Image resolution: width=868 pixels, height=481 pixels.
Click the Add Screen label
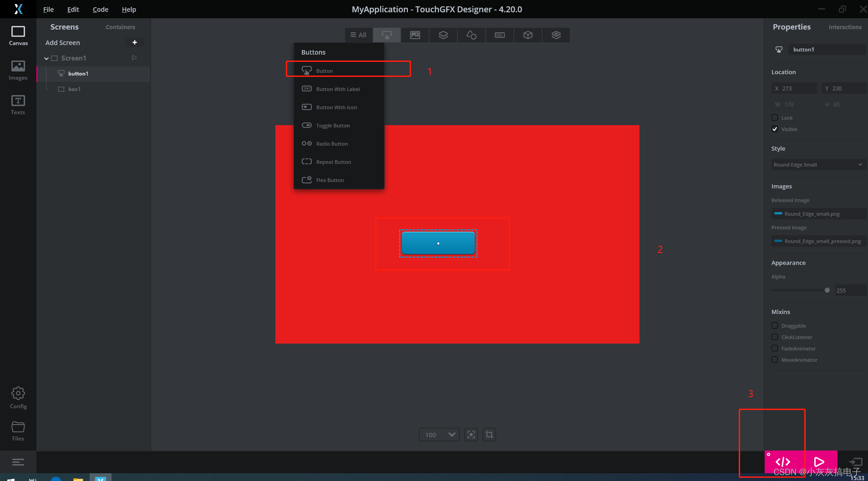(x=63, y=42)
